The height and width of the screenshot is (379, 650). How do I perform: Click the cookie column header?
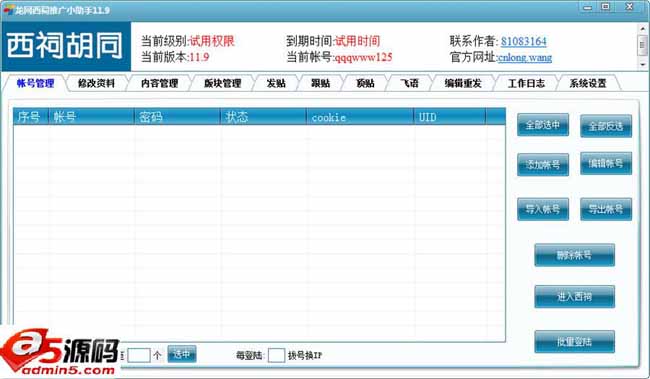click(360, 117)
